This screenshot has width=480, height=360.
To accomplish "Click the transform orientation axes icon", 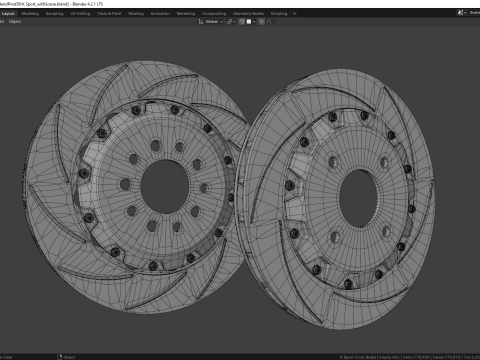I will pyautogui.click(x=201, y=22).
